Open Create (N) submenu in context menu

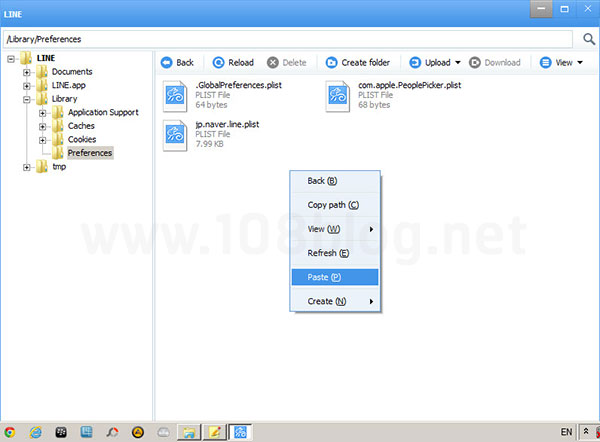(x=335, y=301)
